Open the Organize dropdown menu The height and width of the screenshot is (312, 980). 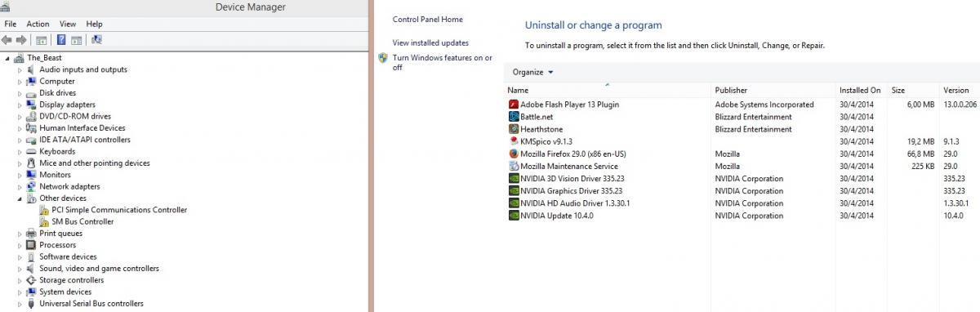click(532, 72)
